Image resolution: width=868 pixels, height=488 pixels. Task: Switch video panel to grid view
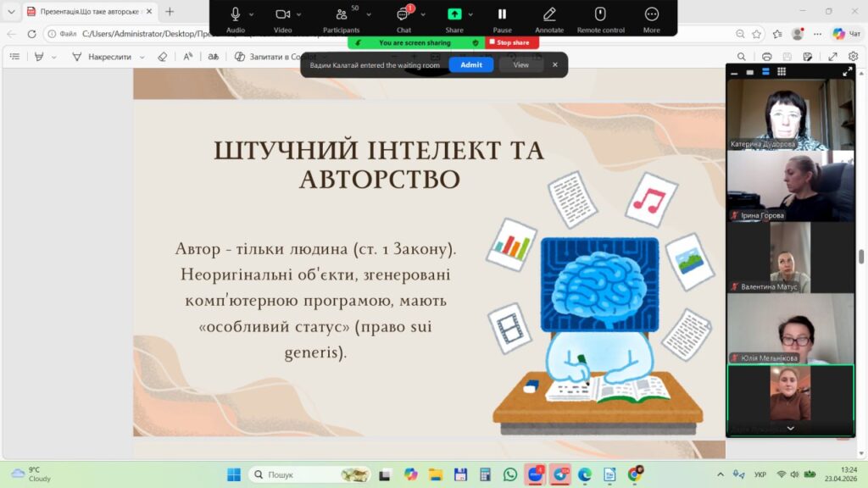(x=782, y=72)
